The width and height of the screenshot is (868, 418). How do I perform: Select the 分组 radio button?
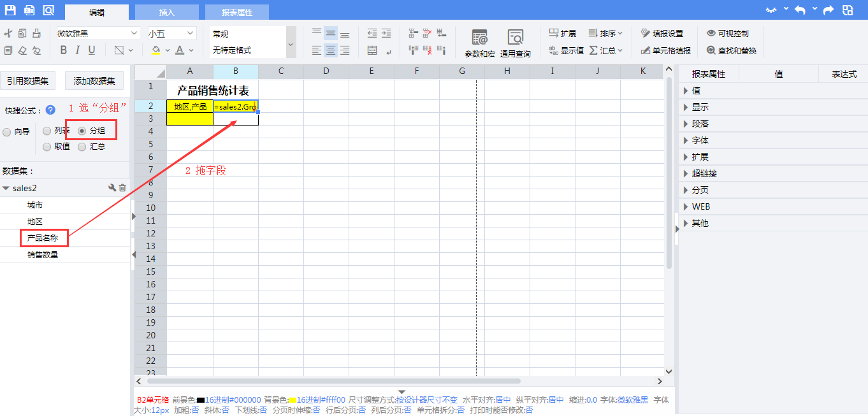tap(82, 131)
